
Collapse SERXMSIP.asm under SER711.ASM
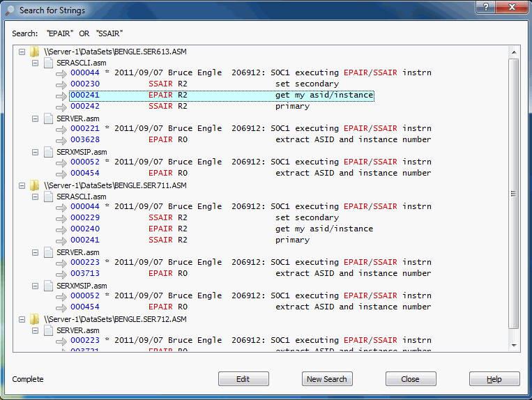pyautogui.click(x=35, y=286)
